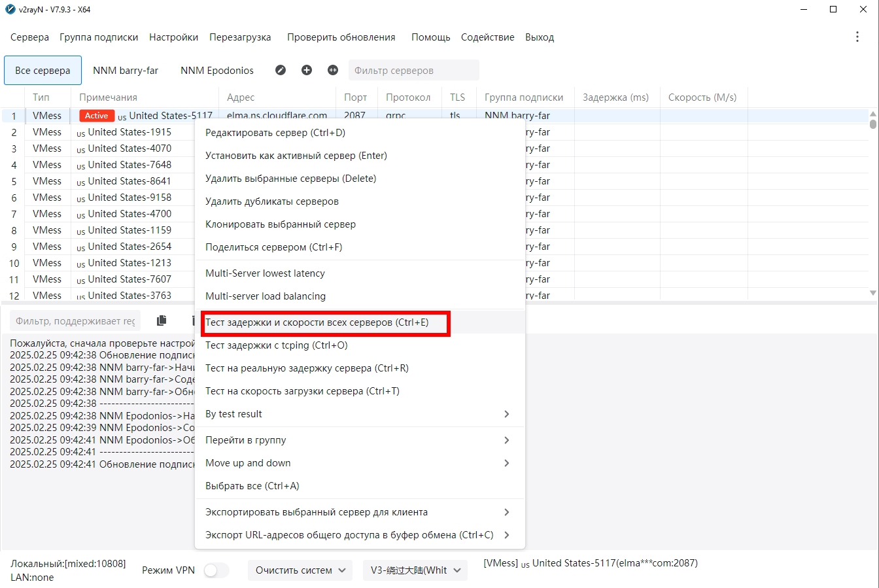The width and height of the screenshot is (879, 588).
Task: Sort by the Порт column header
Action: tap(355, 97)
